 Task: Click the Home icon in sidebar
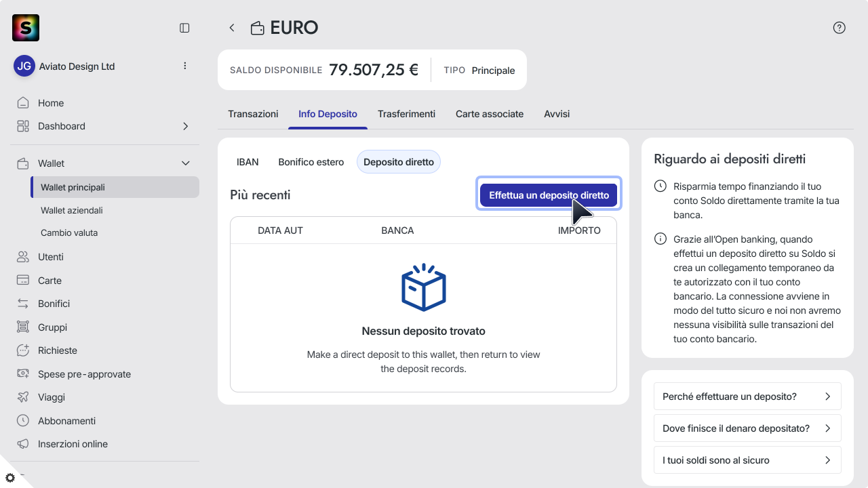pyautogui.click(x=23, y=103)
